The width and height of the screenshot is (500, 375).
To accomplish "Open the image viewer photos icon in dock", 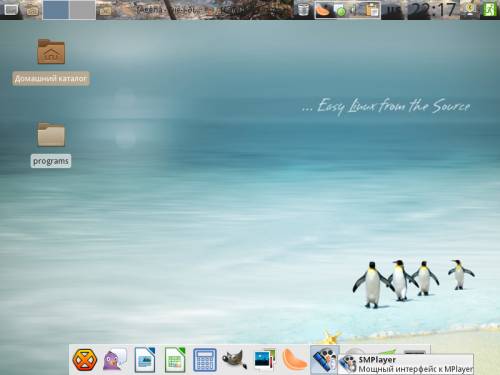I will pos(265,360).
